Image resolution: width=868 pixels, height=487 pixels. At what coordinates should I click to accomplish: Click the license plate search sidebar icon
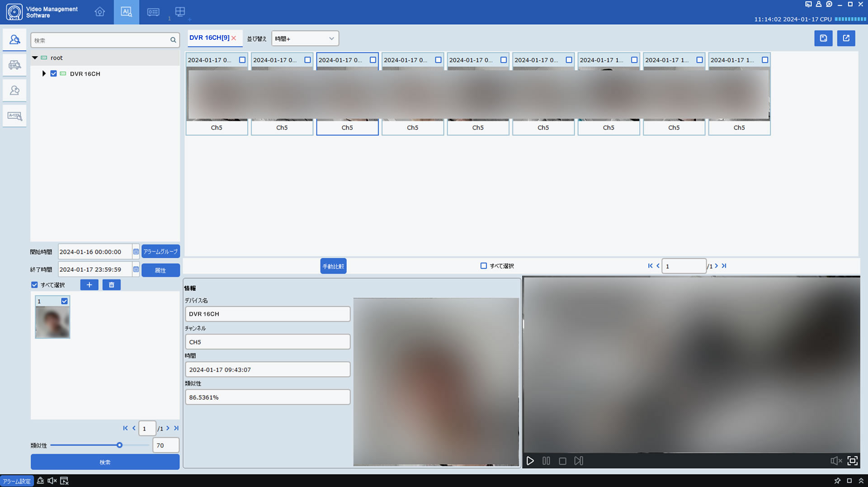(14, 116)
